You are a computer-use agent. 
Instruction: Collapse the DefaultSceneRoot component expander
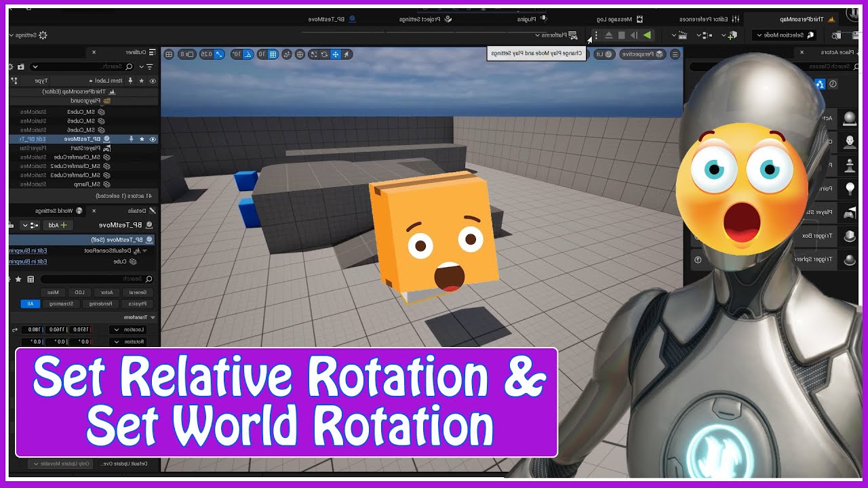[144, 251]
